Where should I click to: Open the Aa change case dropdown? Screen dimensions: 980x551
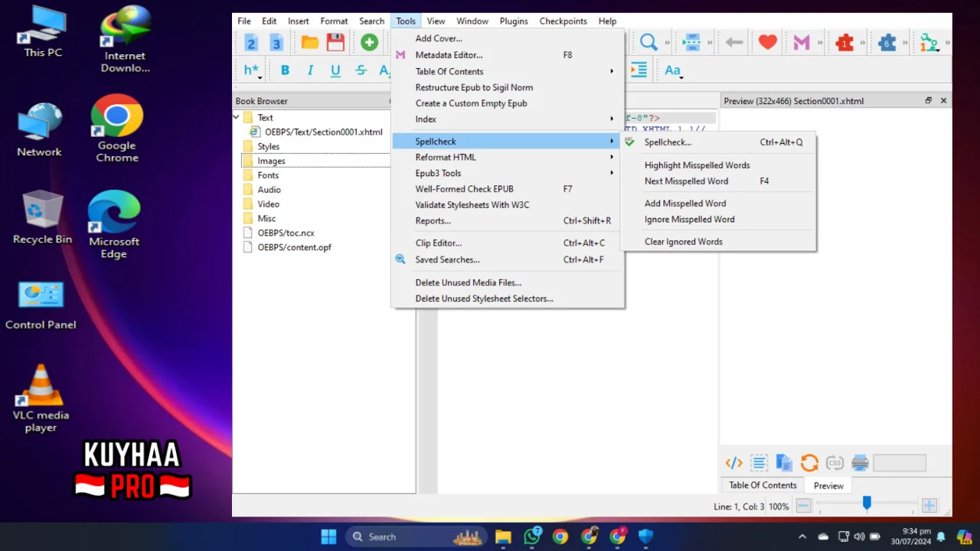[x=674, y=70]
